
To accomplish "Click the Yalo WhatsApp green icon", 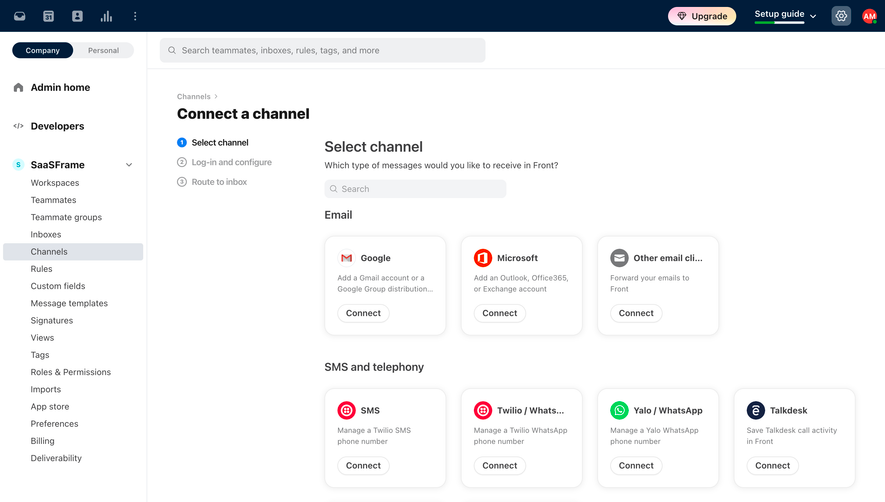I will (619, 411).
